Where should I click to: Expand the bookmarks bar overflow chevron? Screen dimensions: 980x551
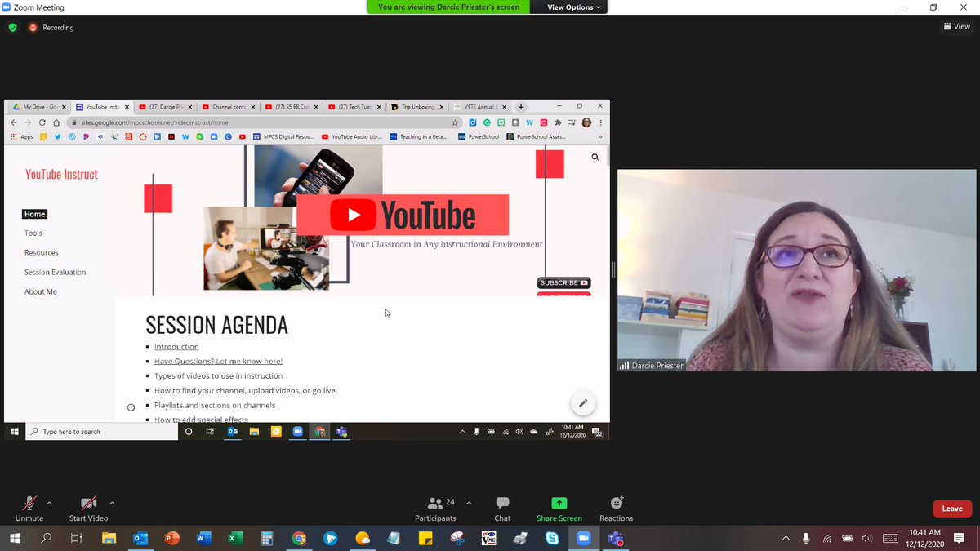[600, 136]
